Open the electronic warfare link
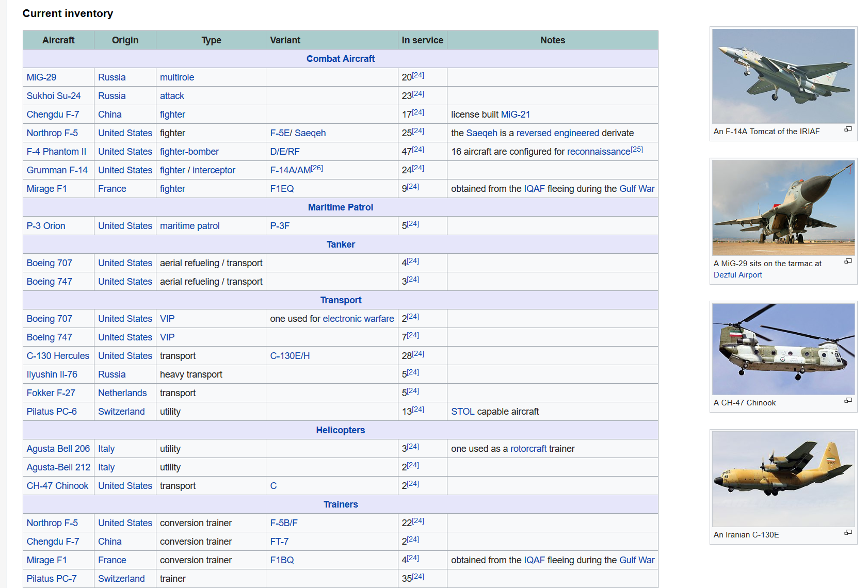 (358, 319)
